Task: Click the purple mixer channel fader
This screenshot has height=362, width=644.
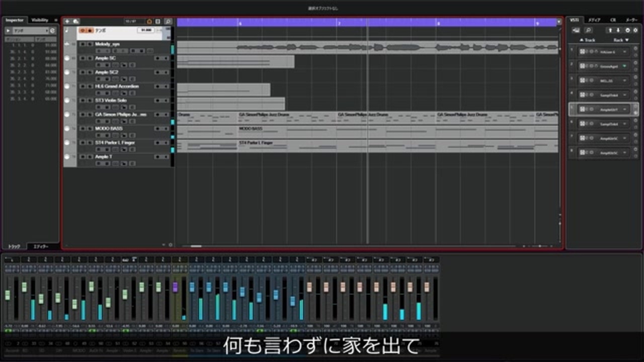Action: point(175,287)
